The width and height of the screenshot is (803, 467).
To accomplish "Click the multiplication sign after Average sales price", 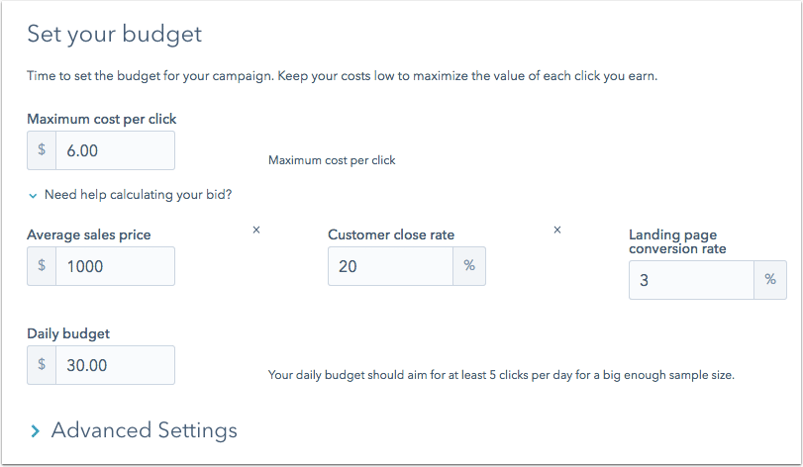I will click(x=256, y=230).
